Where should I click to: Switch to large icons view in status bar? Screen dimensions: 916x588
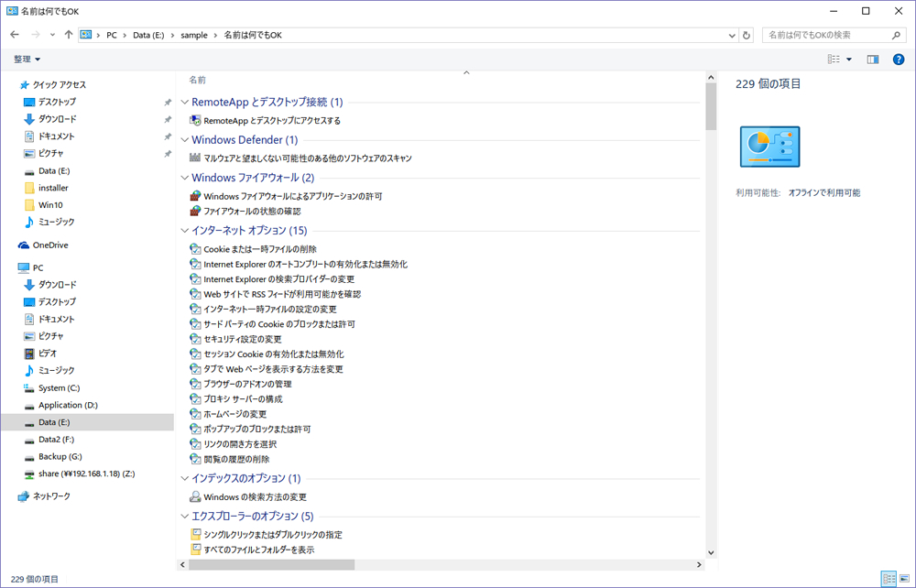pos(904,579)
